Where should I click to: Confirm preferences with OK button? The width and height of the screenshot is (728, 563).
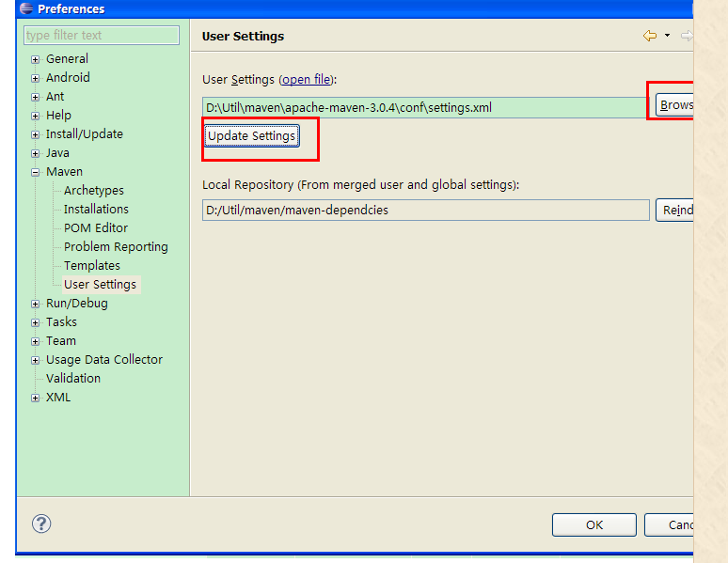pyautogui.click(x=594, y=525)
